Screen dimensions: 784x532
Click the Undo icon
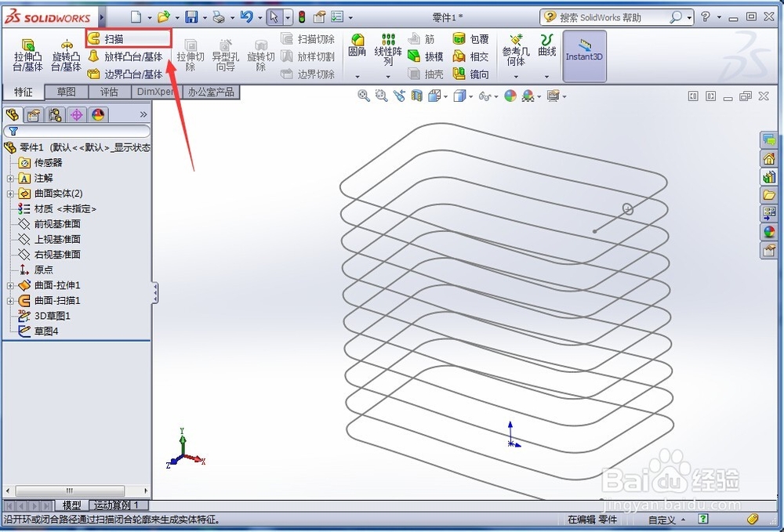[x=246, y=17]
